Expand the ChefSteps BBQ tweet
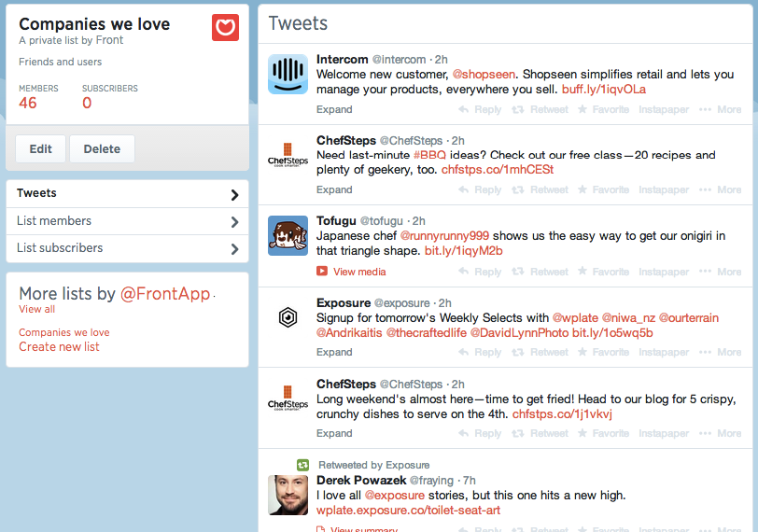 pos(334,189)
